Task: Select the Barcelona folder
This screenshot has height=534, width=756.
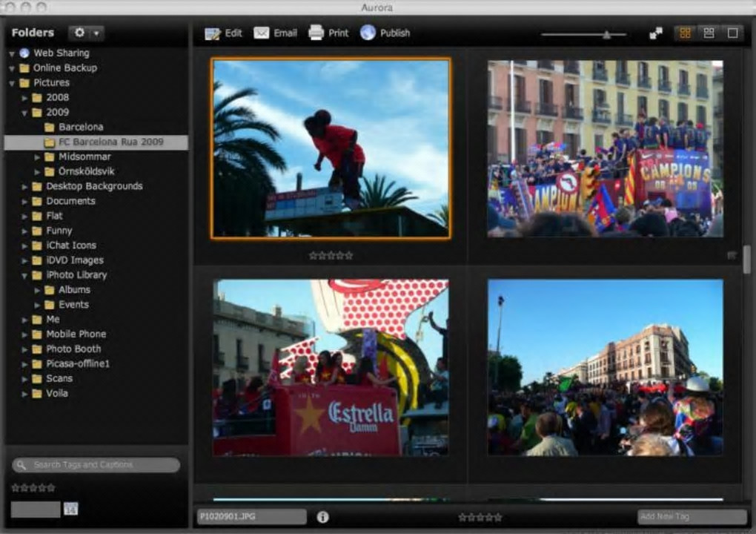Action: coord(81,127)
